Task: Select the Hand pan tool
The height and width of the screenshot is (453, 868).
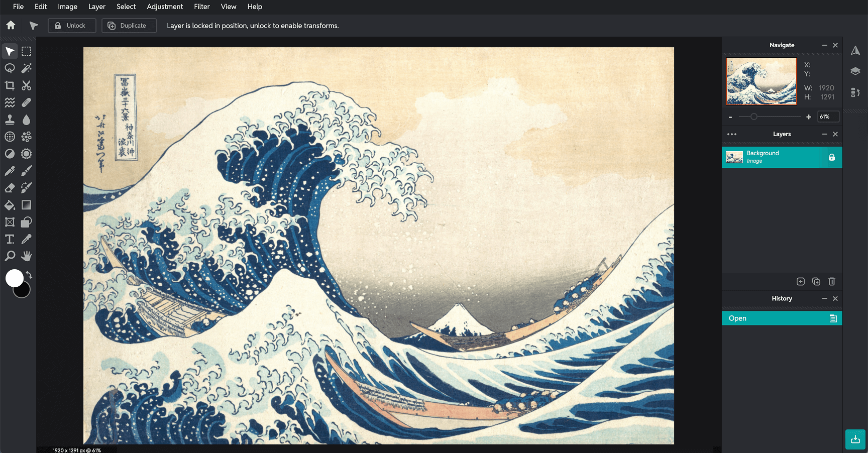Action: click(x=27, y=256)
